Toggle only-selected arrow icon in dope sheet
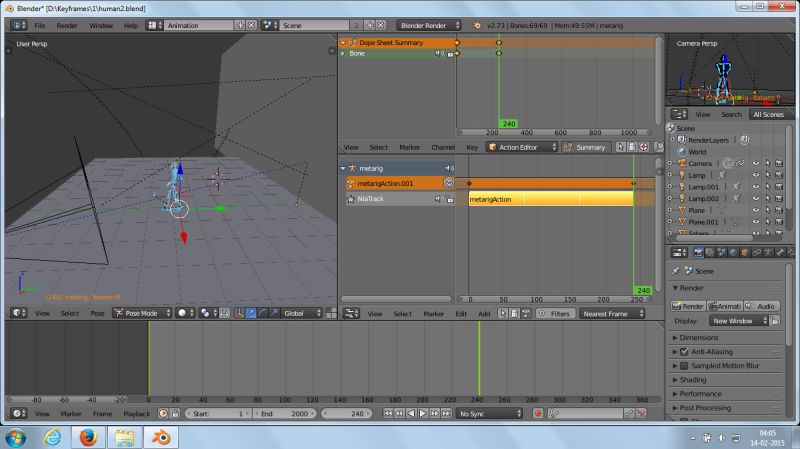 (x=620, y=147)
